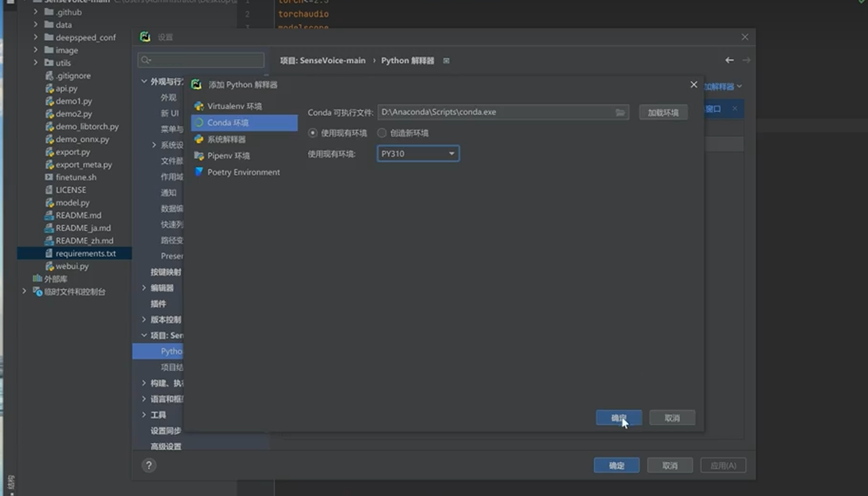The image size is (868, 496).
Task: Select the create new environment radio button
Action: tap(382, 133)
